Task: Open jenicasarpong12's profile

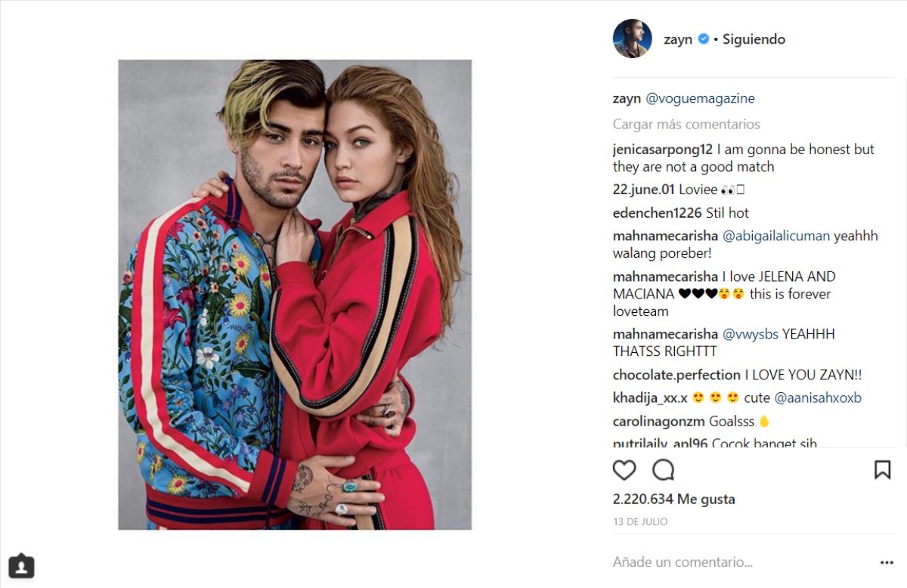Action: click(x=663, y=150)
